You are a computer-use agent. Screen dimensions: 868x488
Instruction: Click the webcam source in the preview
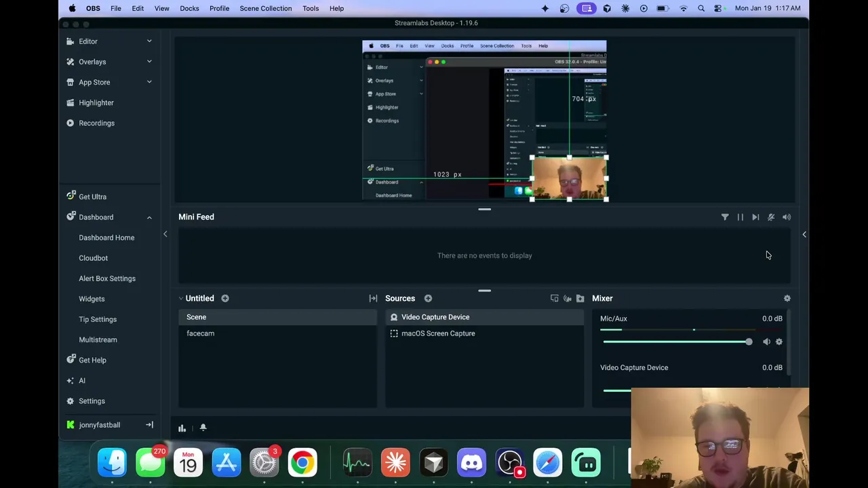[569, 179]
